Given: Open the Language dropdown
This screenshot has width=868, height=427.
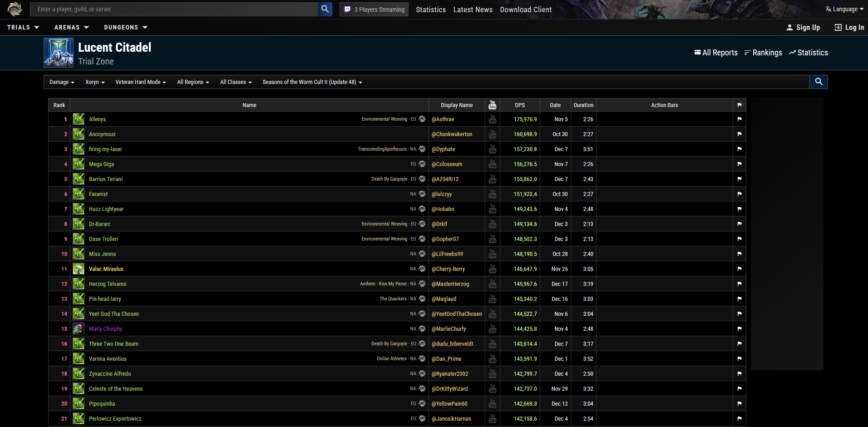Looking at the screenshot, I should [x=844, y=9].
